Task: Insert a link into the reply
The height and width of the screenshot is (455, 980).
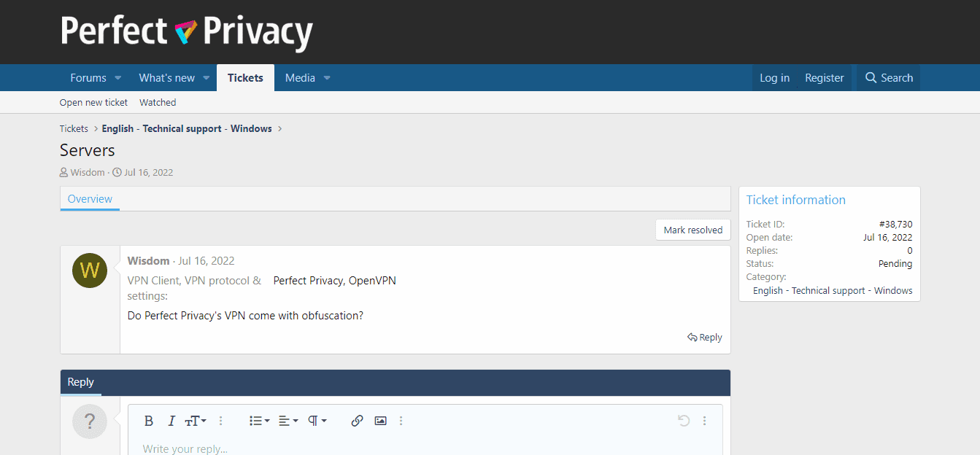Action: (x=357, y=421)
